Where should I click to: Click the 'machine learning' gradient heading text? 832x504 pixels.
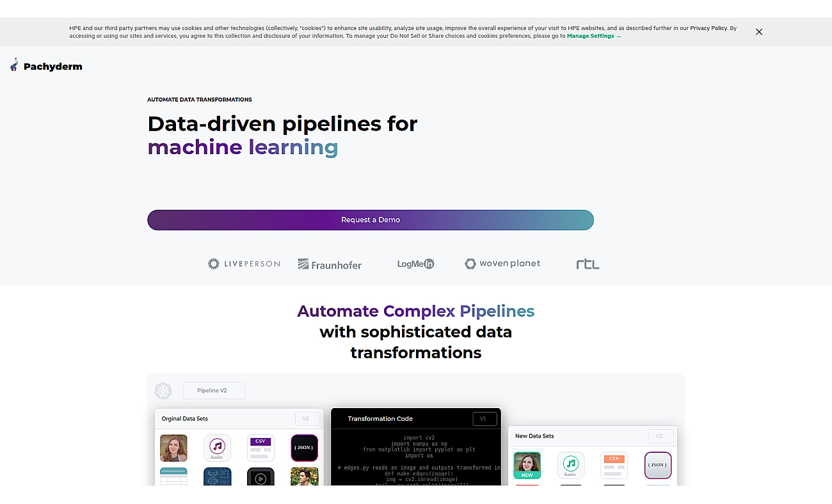[x=243, y=148]
